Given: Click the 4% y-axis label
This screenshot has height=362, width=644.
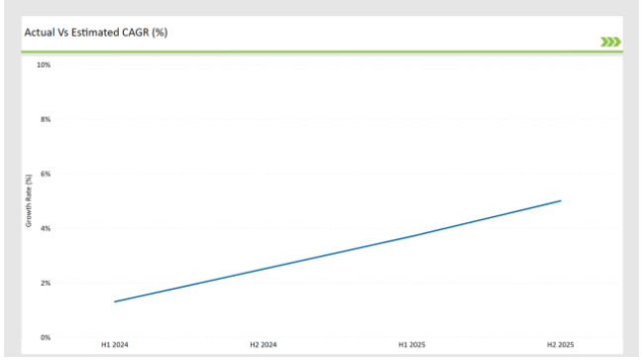Looking at the screenshot, I should [x=46, y=229].
